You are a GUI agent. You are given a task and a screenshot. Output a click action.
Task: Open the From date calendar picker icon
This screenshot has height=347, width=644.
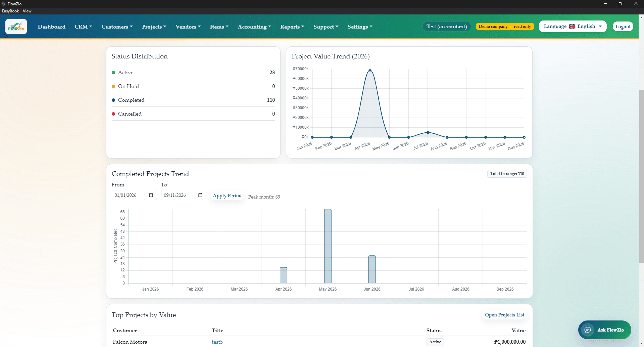click(151, 195)
